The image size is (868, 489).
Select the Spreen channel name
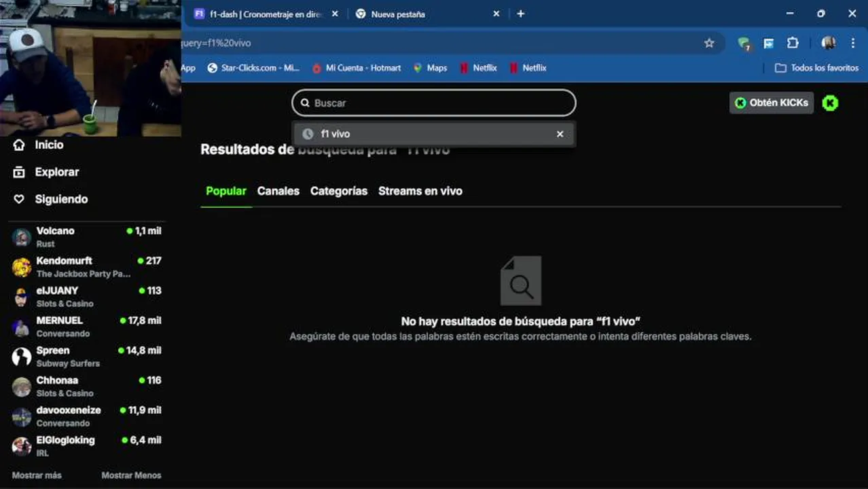tap(53, 350)
